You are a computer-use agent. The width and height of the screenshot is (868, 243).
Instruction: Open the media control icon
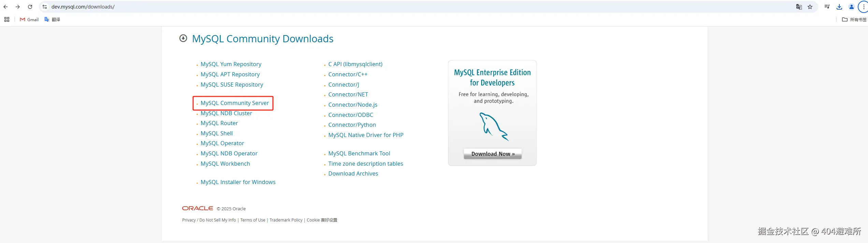pos(827,7)
